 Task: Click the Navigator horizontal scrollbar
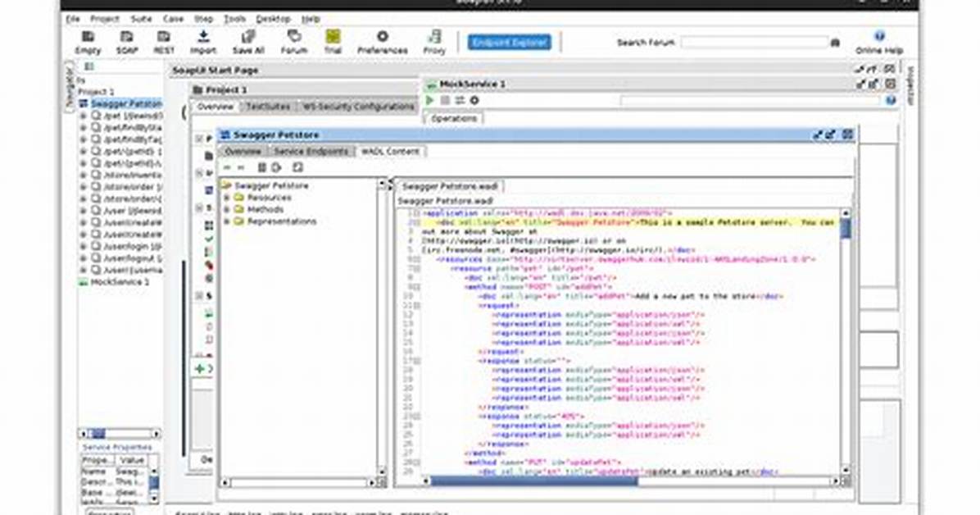pyautogui.click(x=120, y=434)
